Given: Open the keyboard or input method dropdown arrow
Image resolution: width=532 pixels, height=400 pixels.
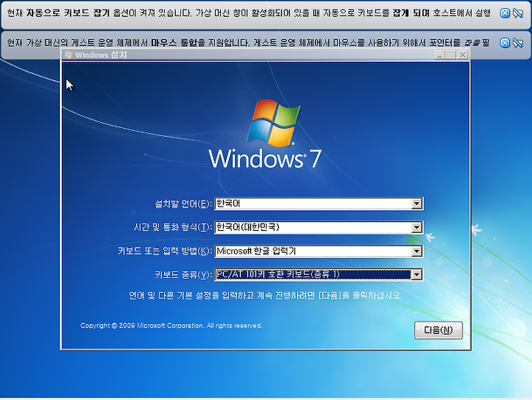Looking at the screenshot, I should [x=417, y=251].
